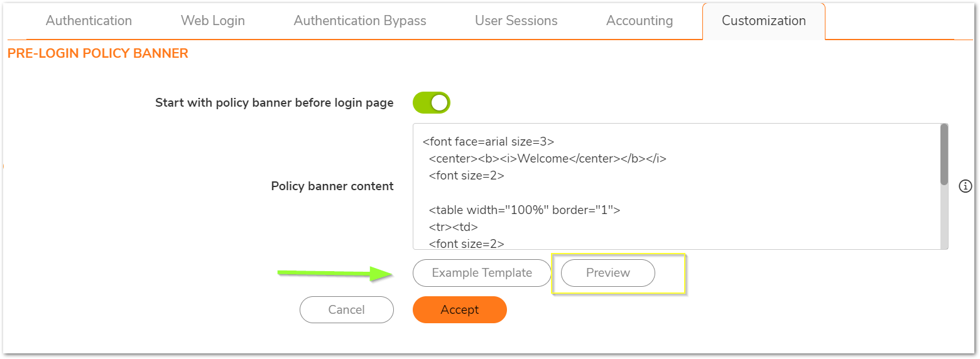Click the "Policy banner content" label
Image resolution: width=980 pixels, height=359 pixels.
point(332,186)
